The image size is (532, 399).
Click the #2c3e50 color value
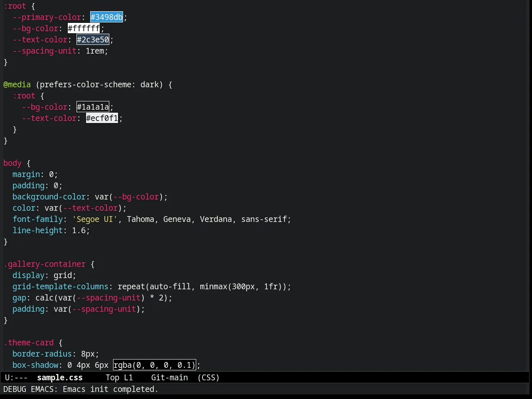click(x=93, y=39)
